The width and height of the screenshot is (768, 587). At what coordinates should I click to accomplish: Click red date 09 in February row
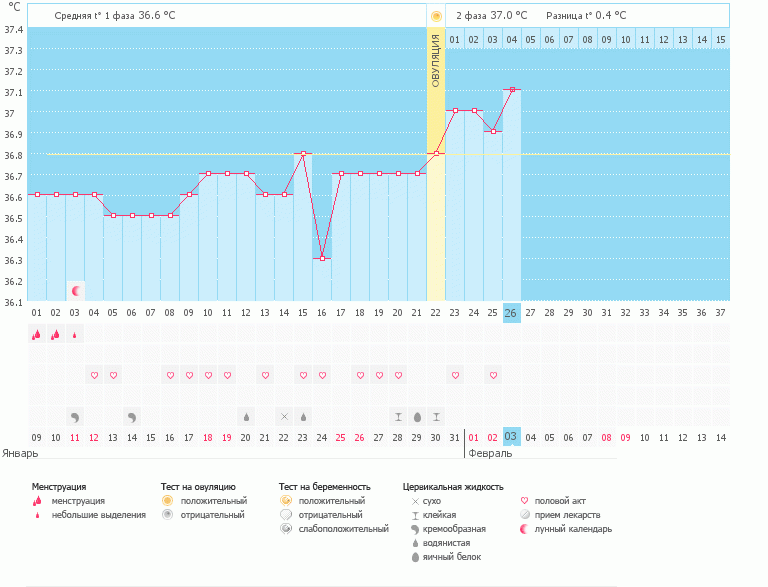click(625, 438)
